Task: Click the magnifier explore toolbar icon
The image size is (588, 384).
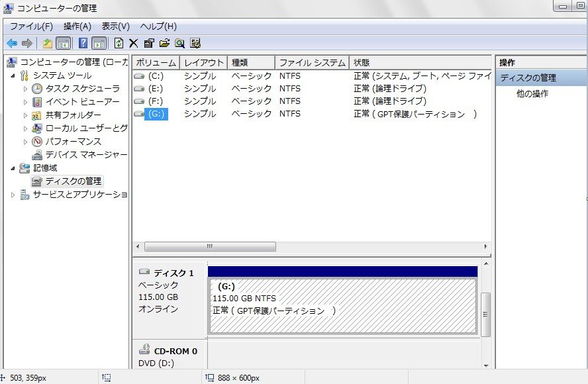Action: [179, 44]
